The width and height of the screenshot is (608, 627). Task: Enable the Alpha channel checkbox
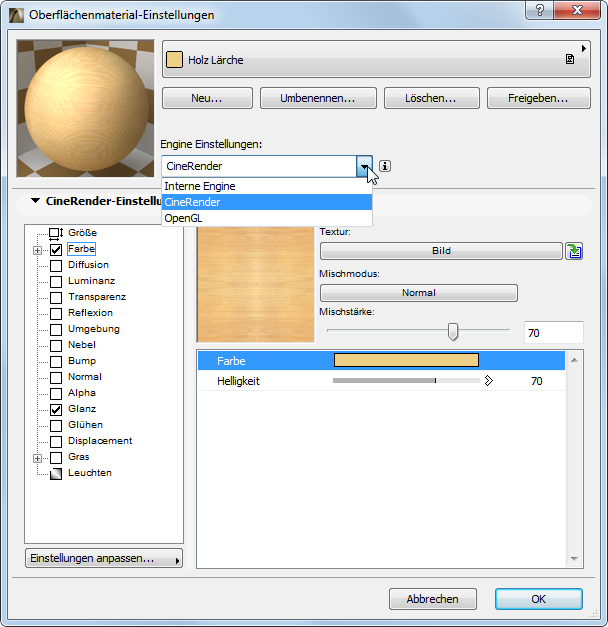click(56, 393)
